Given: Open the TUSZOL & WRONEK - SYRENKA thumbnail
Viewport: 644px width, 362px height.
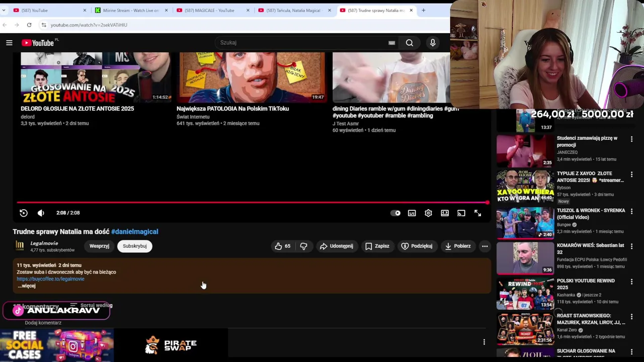Looking at the screenshot, I should (x=525, y=223).
